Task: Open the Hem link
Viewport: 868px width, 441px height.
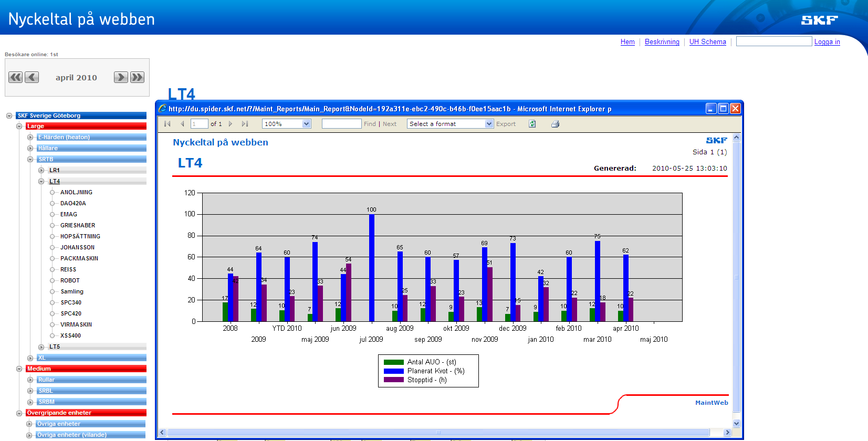Action: [628, 42]
